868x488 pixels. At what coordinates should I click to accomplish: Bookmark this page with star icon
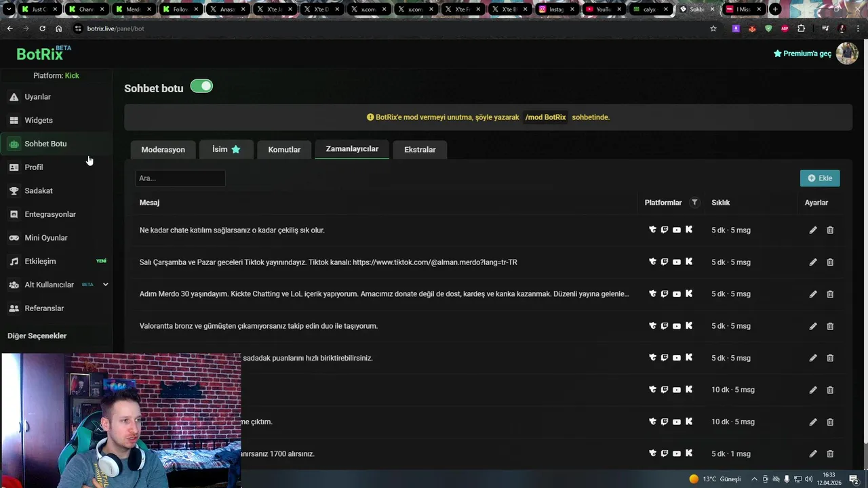(713, 28)
